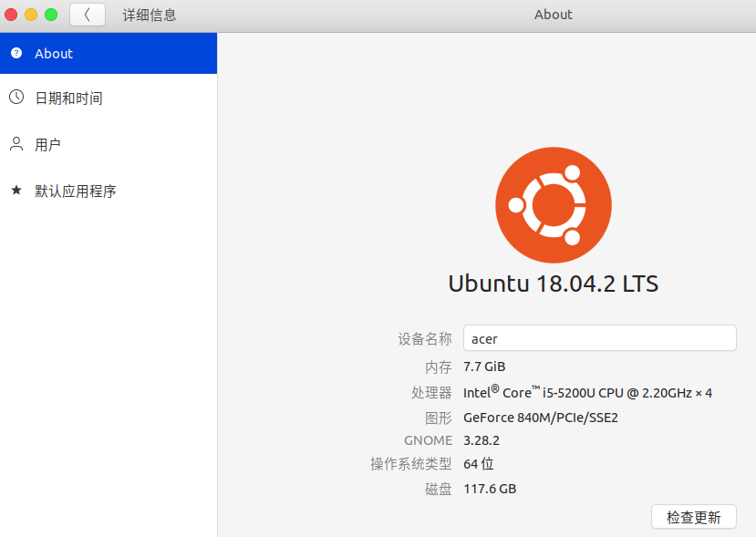Click the 设备名称 label

[425, 339]
